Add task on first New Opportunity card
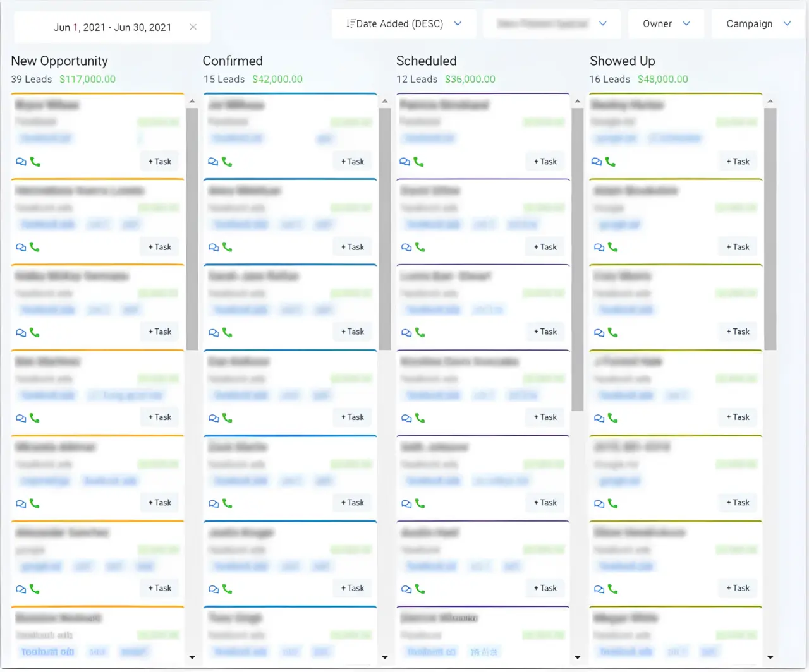809x672 pixels. pyautogui.click(x=160, y=162)
